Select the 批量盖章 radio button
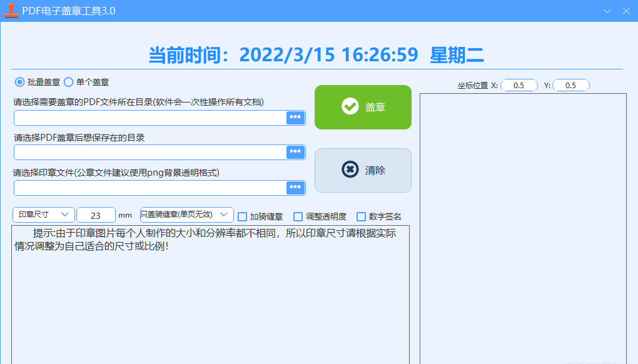This screenshot has width=638, height=364. [x=19, y=82]
